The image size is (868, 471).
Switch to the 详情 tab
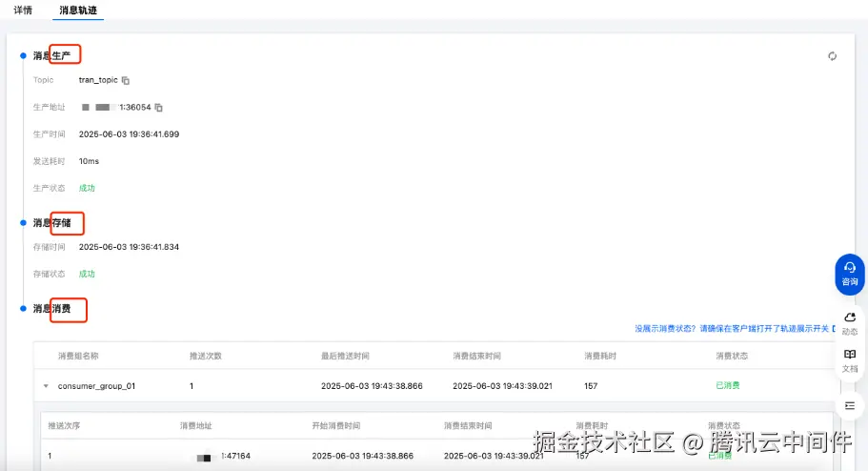pos(23,10)
